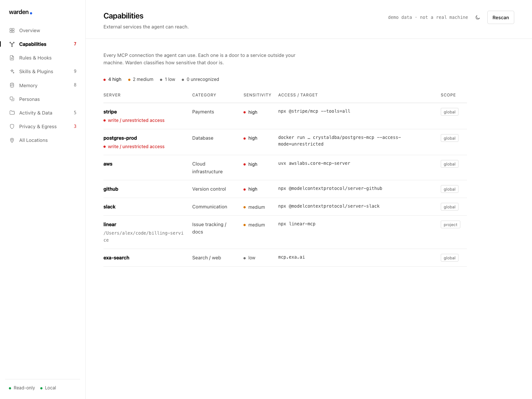Viewport: 532px width, 399px height.
Task: Click the Capabilities count badge 7
Action: (75, 44)
